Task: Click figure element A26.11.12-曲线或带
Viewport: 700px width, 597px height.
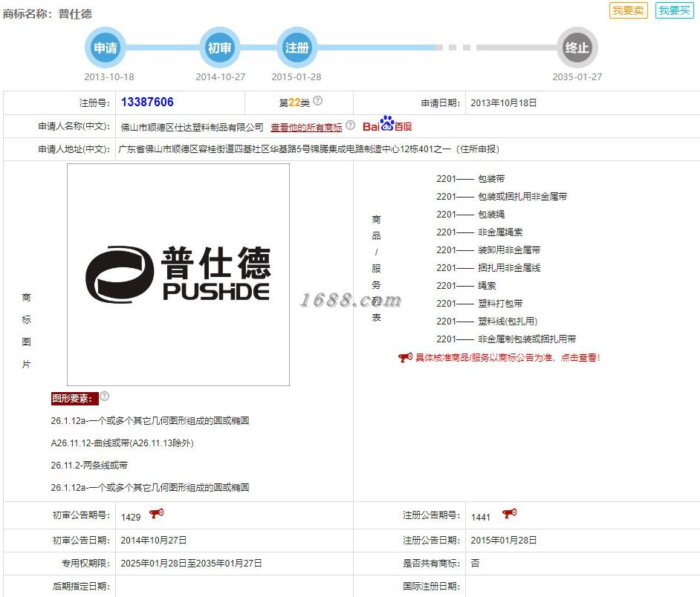Action: tap(123, 443)
